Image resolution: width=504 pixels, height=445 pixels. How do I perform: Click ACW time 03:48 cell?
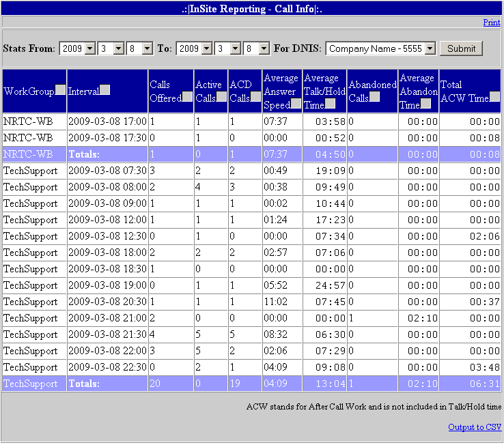[x=470, y=367]
